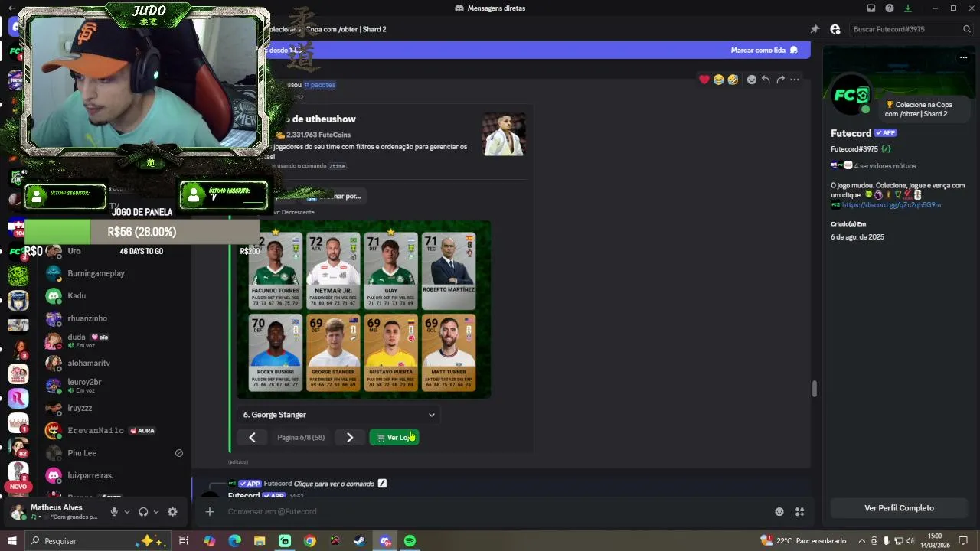
Task: Open Copilot from the taskbar
Action: click(210, 541)
